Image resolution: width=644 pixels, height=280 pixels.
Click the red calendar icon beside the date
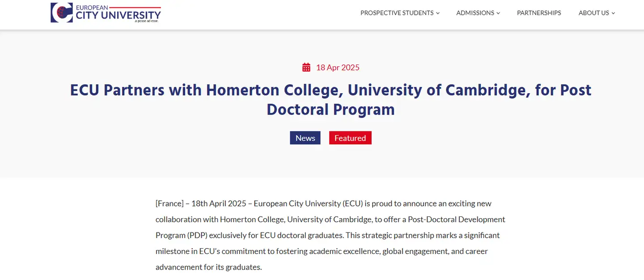306,68
